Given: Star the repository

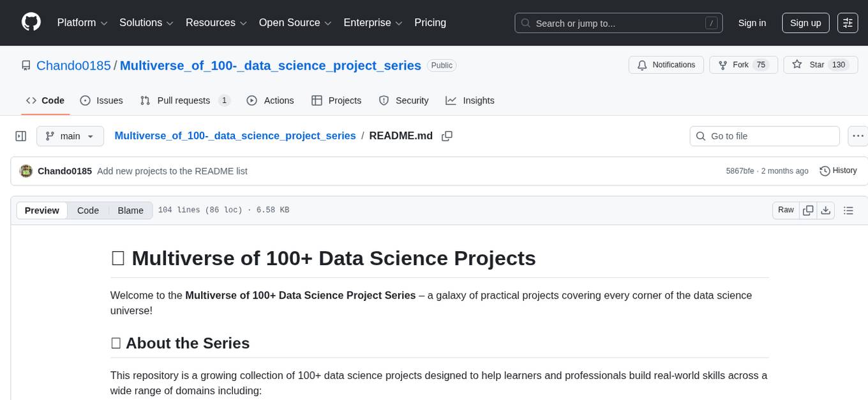Looking at the screenshot, I should click(820, 65).
